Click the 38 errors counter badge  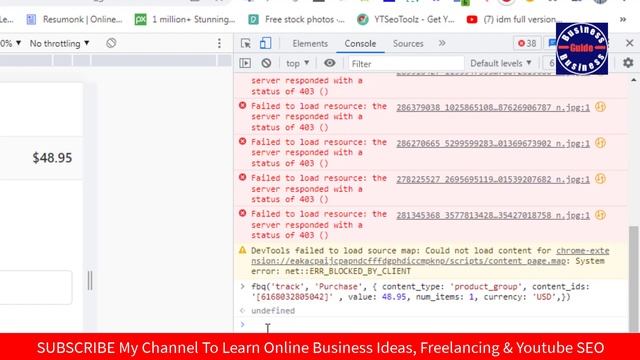point(527,44)
